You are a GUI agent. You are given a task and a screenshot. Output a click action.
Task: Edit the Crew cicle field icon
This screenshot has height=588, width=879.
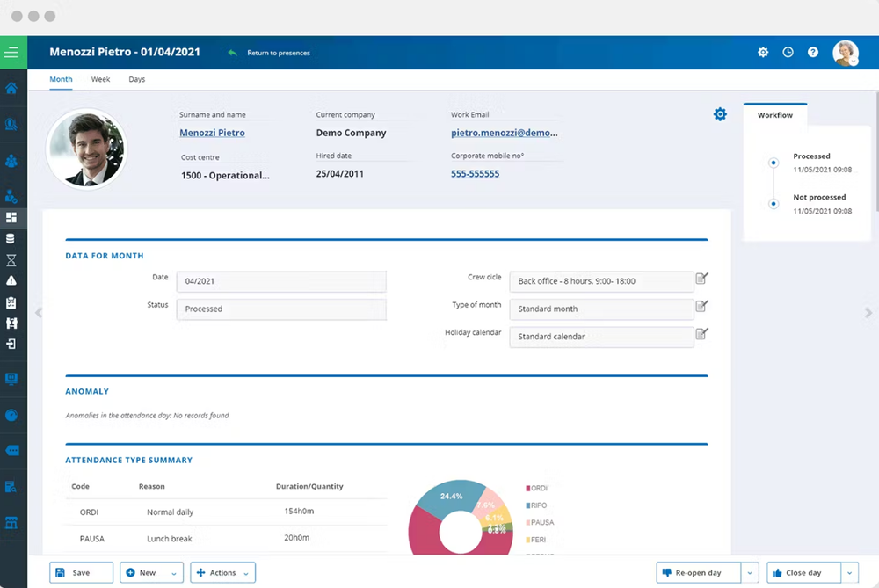pos(701,278)
